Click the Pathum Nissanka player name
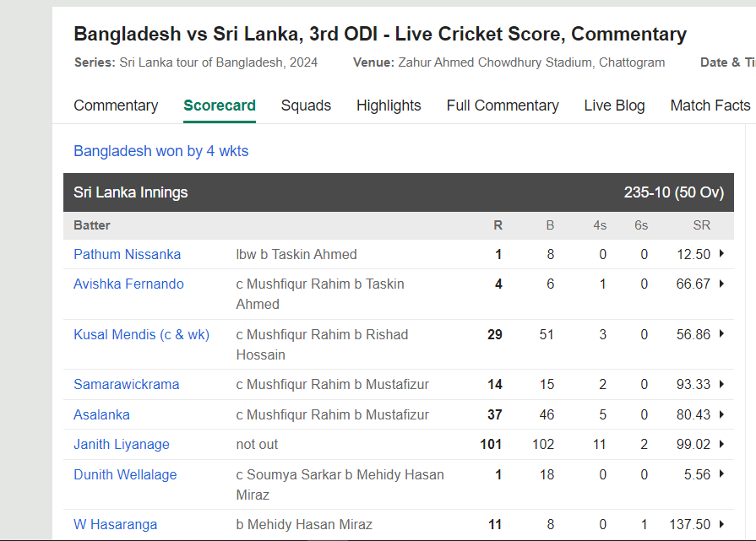The width and height of the screenshot is (756, 541). 128,254
